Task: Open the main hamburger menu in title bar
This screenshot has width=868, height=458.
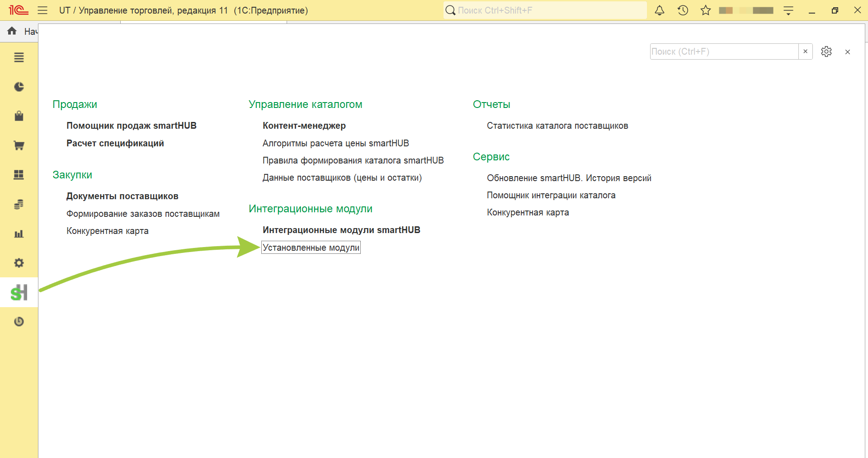Action: [x=42, y=10]
